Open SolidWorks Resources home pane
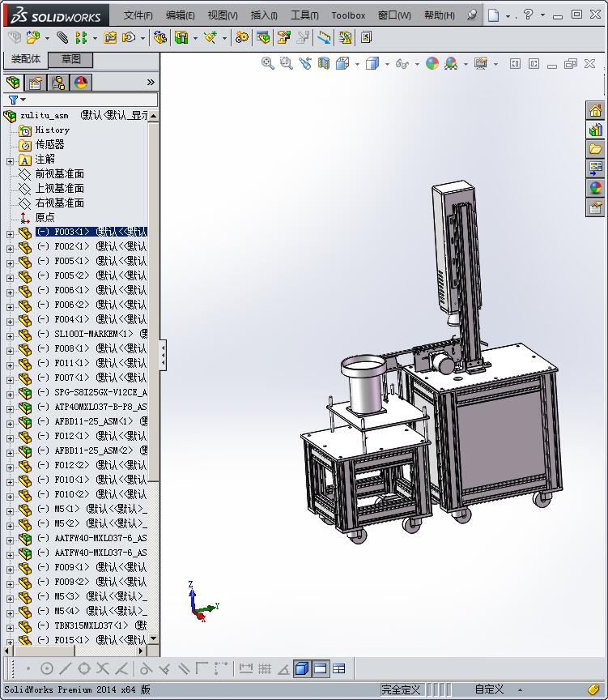 (x=596, y=110)
